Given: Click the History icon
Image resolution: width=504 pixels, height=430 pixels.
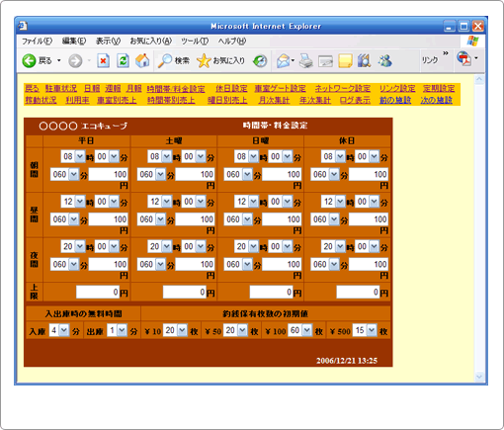Looking at the screenshot, I should pos(260,61).
